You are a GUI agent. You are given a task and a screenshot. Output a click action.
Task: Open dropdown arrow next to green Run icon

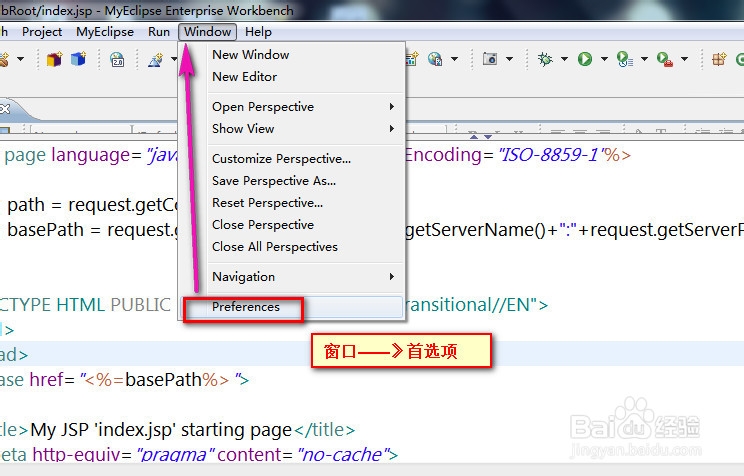pyautogui.click(x=604, y=59)
